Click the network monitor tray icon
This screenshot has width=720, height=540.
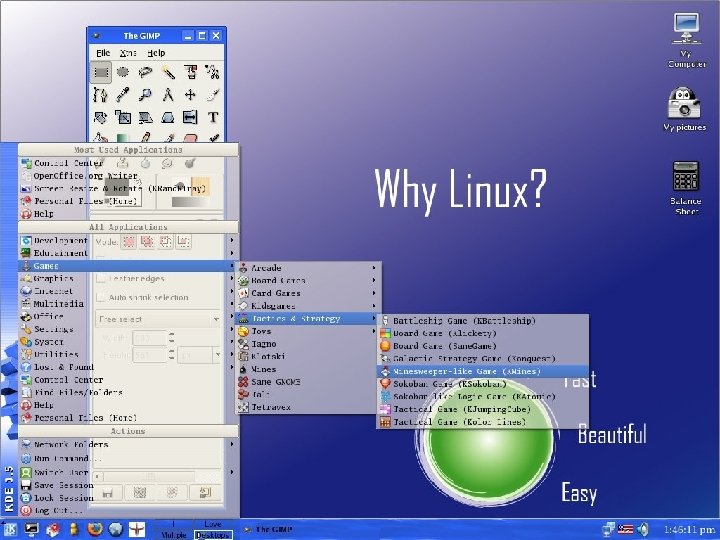click(608, 529)
